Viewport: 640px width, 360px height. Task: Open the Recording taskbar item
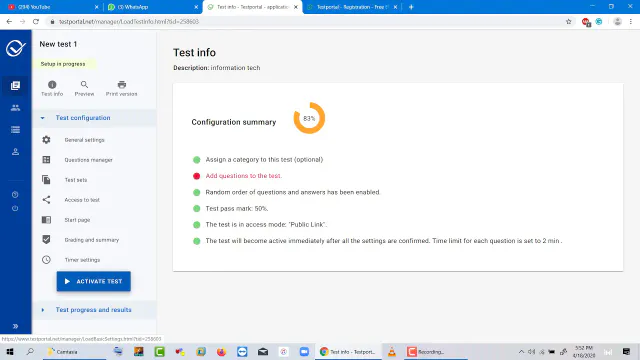[x=435, y=351]
